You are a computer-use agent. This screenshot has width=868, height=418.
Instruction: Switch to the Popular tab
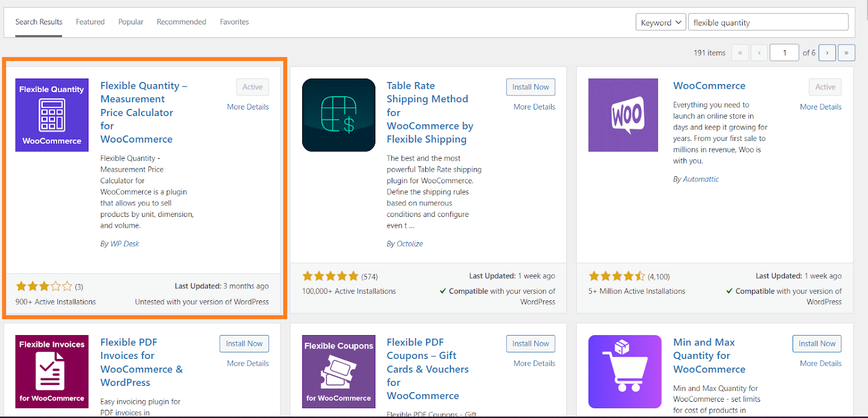[x=131, y=22]
